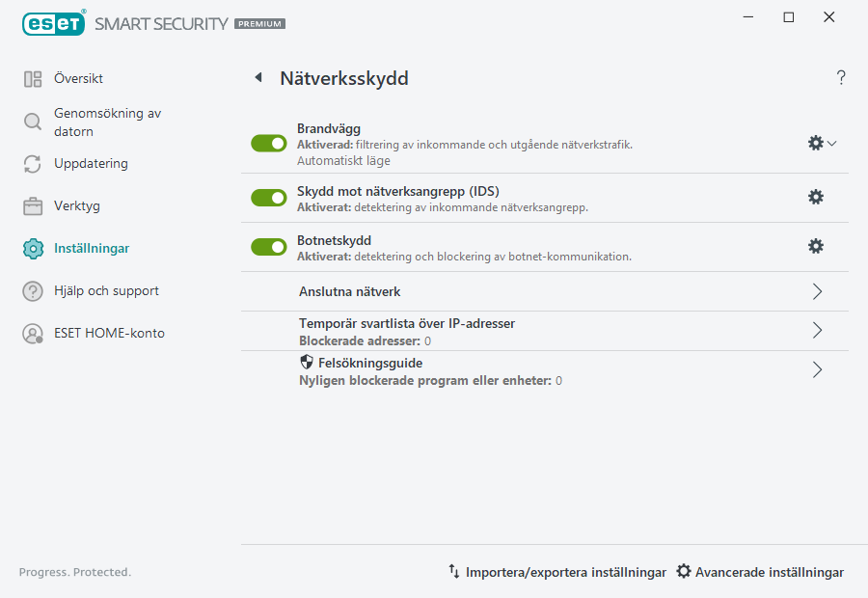Disable the Botnetskydd toggle
Screen dimensions: 868x598
click(268, 246)
